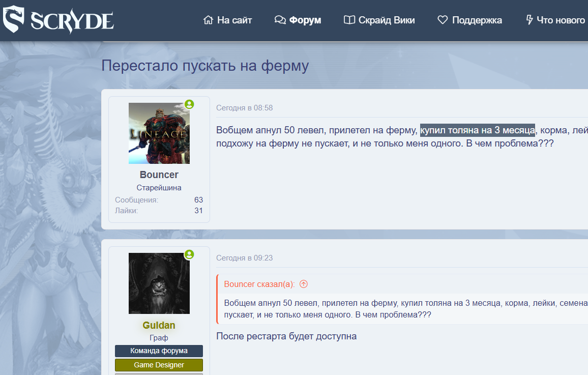This screenshot has width=588, height=375.
Task: Click the Bouncer сказал(а) quote header
Action: click(259, 284)
